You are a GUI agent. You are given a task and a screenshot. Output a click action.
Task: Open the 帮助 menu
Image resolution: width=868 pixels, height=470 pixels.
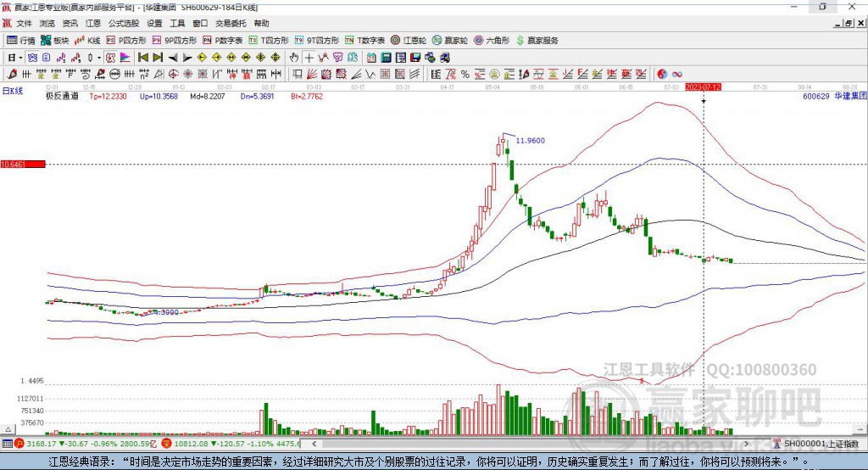pyautogui.click(x=261, y=23)
